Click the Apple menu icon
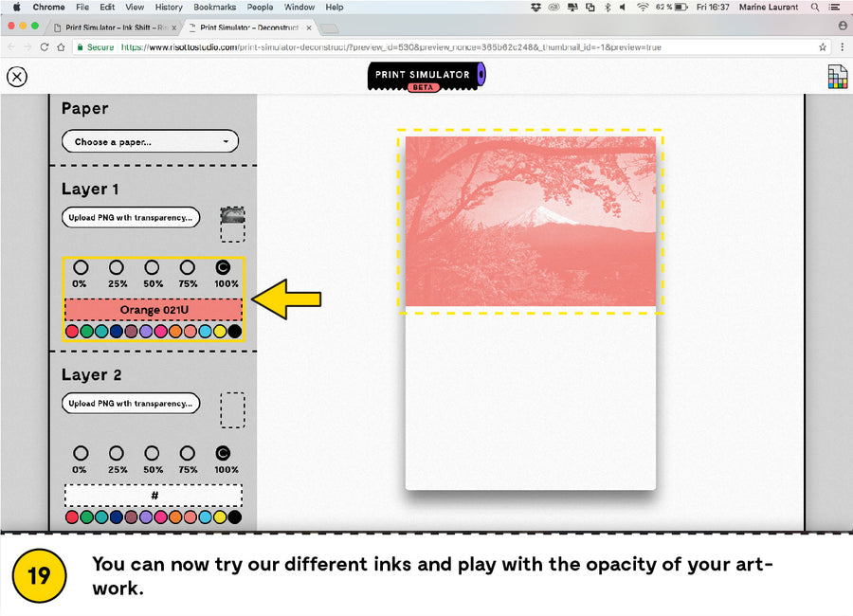Image resolution: width=853 pixels, height=616 pixels. [x=16, y=8]
